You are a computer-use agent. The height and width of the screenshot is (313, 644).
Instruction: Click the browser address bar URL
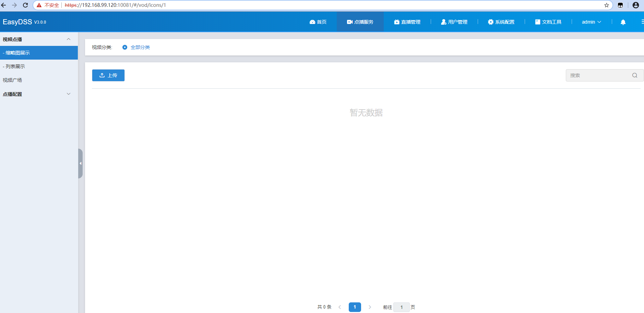[x=115, y=5]
